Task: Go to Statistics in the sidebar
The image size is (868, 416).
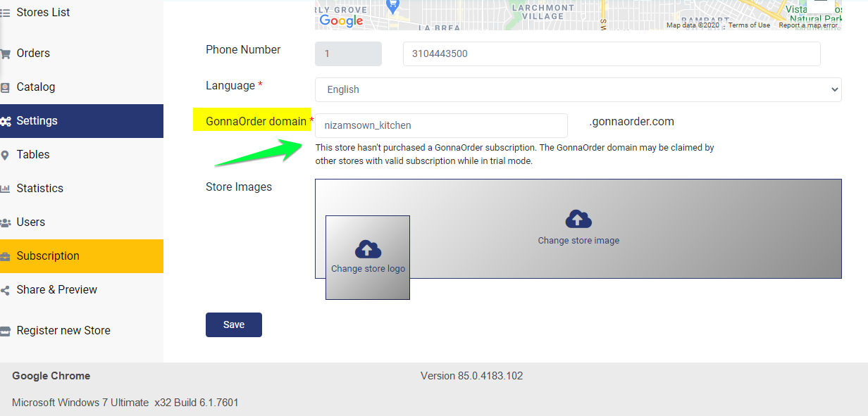Action: pos(82,189)
